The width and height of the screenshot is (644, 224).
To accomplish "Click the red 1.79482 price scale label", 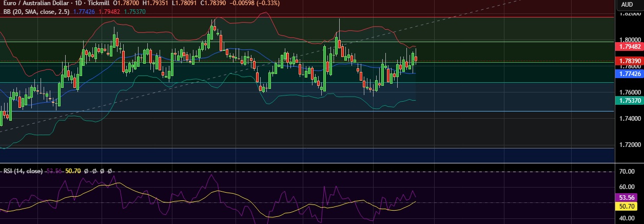I will [x=629, y=46].
